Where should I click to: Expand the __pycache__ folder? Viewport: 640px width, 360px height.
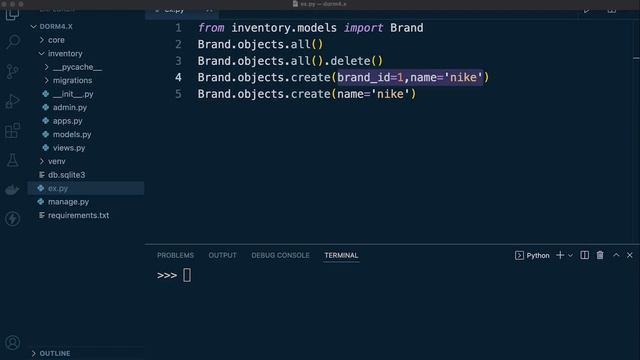pos(46,67)
